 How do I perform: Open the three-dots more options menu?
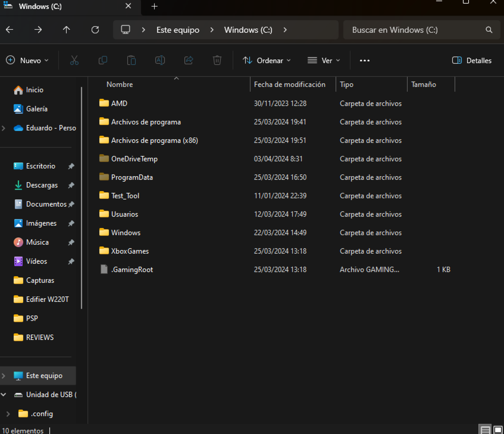[x=364, y=61]
